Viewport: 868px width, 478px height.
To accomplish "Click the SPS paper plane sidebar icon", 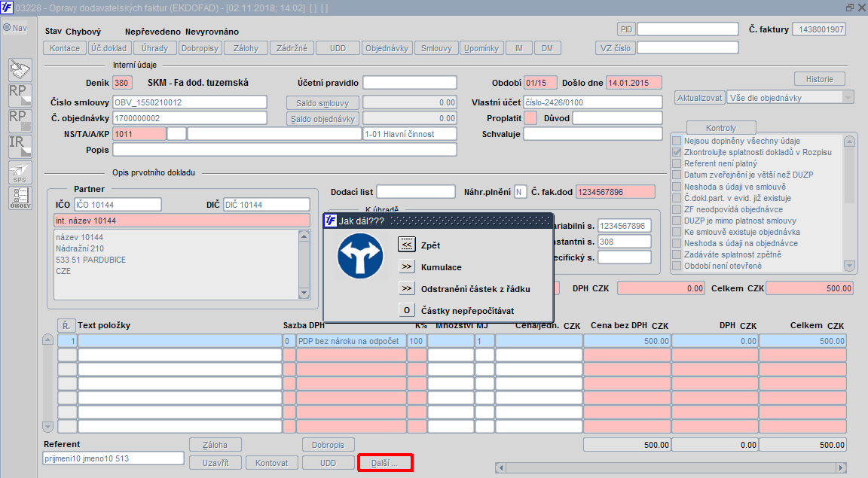I will pyautogui.click(x=20, y=172).
